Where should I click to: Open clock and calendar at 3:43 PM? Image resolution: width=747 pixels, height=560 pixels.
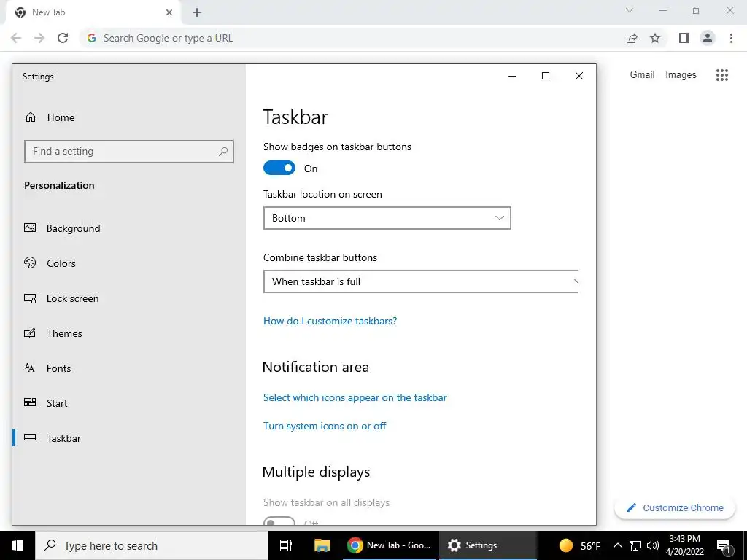(x=684, y=545)
